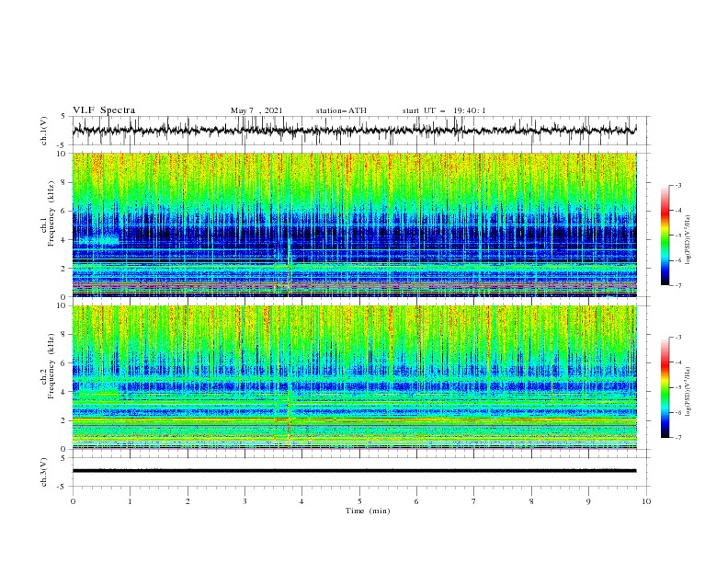Click time axis tick label '9'
This screenshot has height=563, width=728.
588,501
